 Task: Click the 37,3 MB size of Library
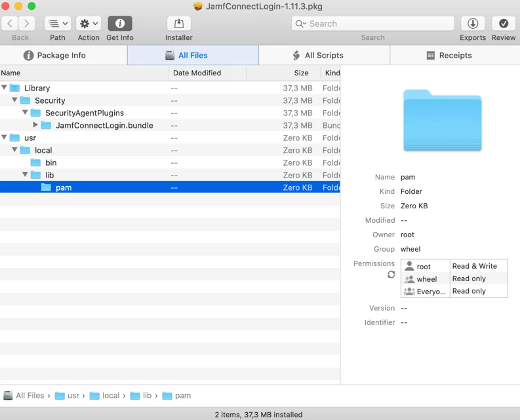(x=298, y=88)
